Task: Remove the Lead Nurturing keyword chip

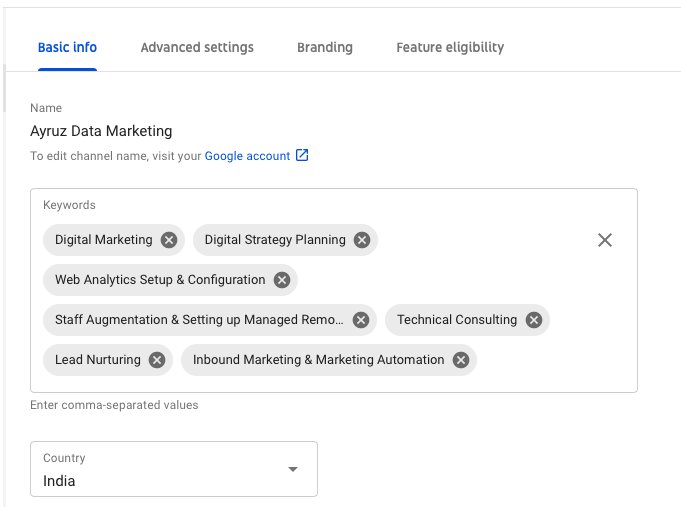Action: click(157, 360)
